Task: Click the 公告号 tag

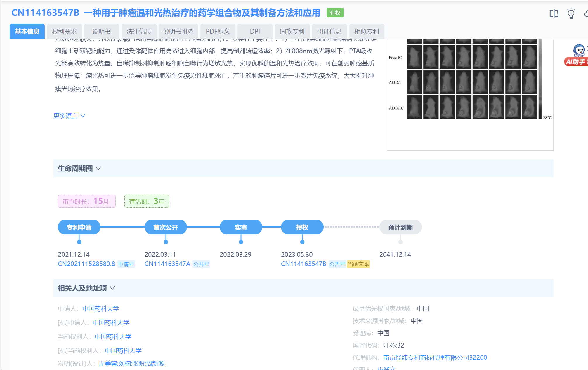Action: pyautogui.click(x=337, y=264)
